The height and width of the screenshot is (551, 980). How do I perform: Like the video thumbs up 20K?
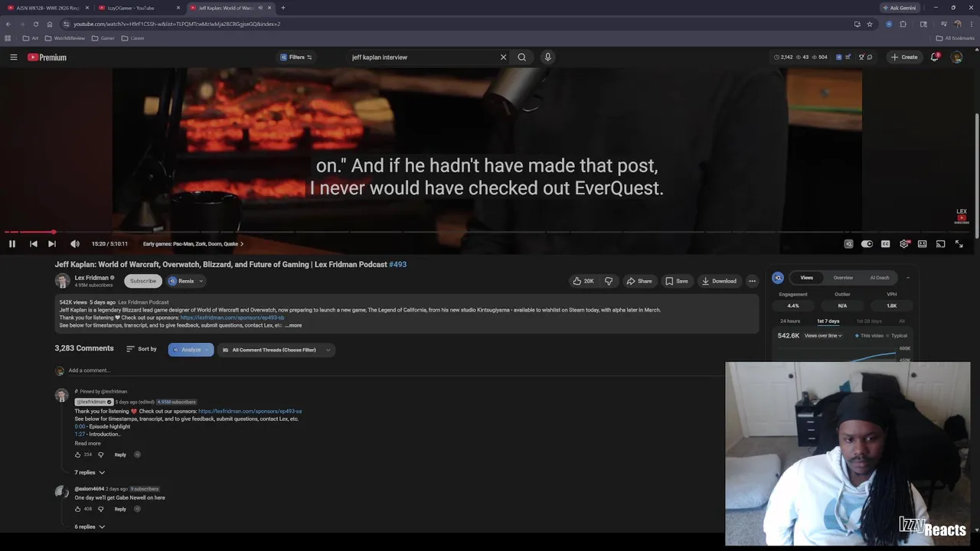tap(583, 281)
